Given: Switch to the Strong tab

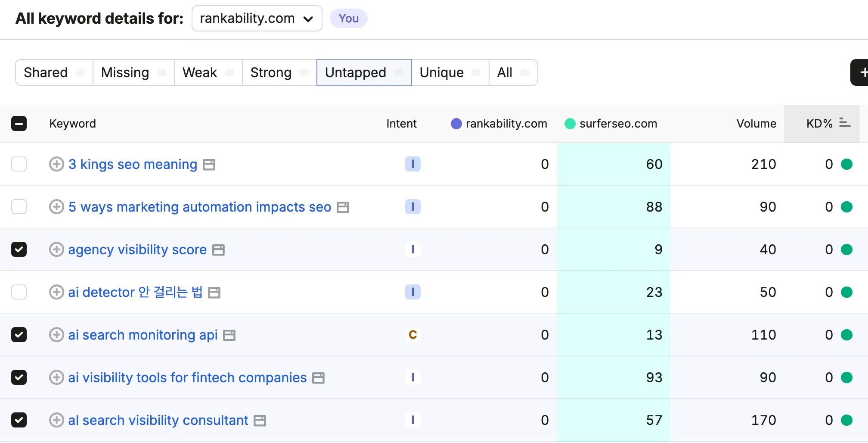Looking at the screenshot, I should (x=279, y=72).
